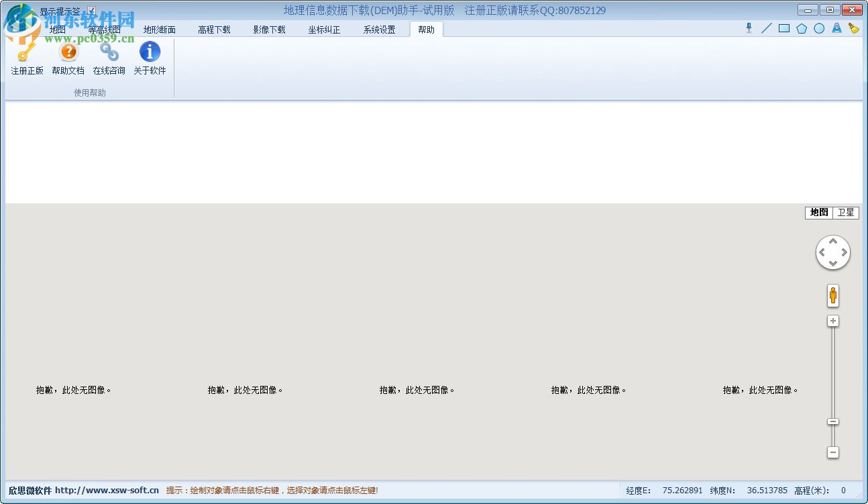Open the 系统设置 ribbon tab

tap(379, 30)
